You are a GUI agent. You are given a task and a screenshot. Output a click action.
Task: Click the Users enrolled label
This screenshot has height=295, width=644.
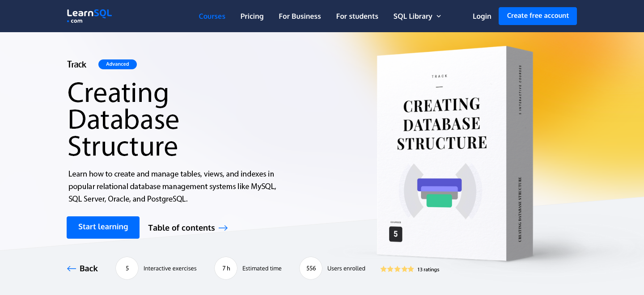[346, 268]
